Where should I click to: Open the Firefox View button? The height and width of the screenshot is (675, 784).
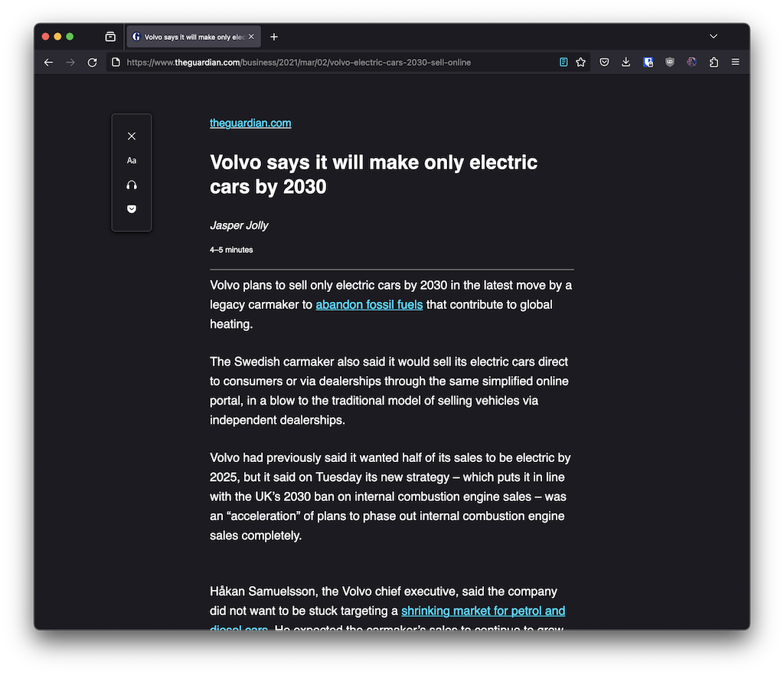pyautogui.click(x=110, y=37)
